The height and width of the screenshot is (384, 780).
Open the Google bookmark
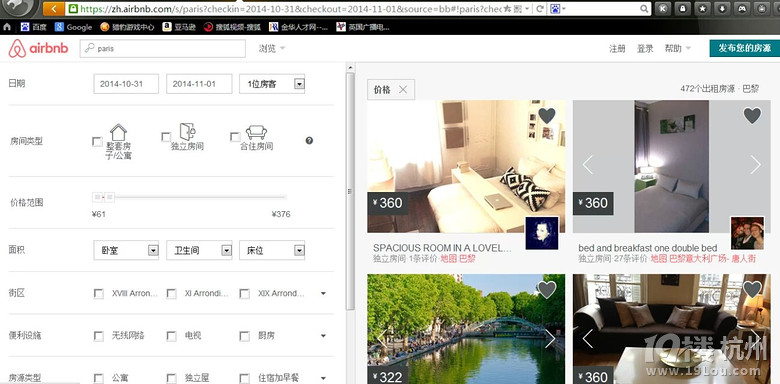[74, 27]
